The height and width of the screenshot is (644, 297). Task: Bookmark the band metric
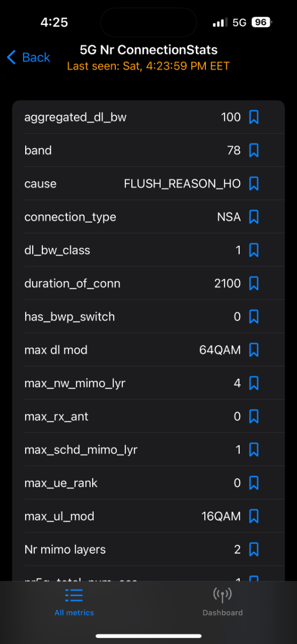click(254, 150)
